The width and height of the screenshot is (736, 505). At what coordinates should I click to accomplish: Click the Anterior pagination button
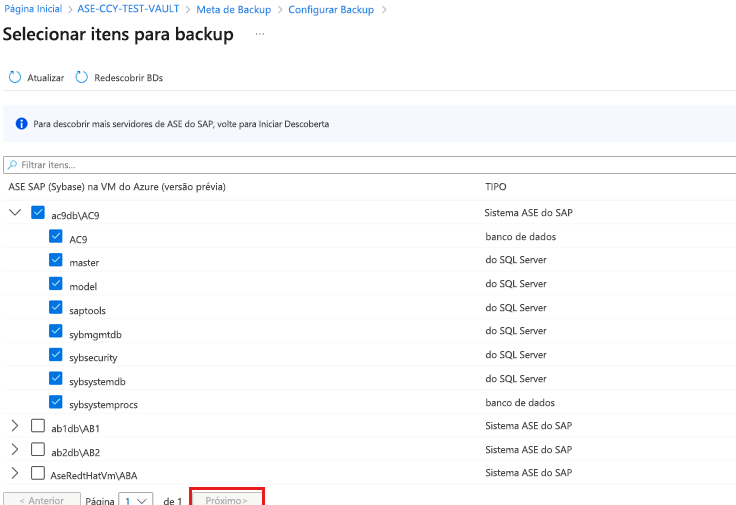[42, 499]
